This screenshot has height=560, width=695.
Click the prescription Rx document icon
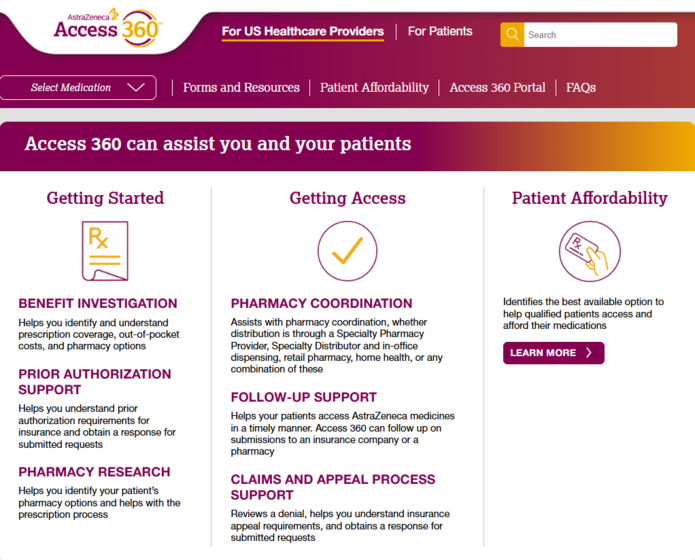click(104, 250)
